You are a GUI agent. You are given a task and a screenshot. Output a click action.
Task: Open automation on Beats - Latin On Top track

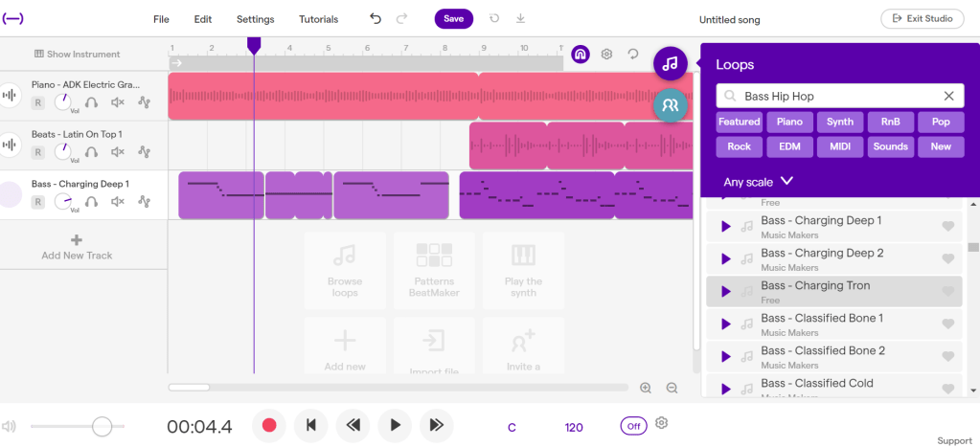(x=144, y=151)
